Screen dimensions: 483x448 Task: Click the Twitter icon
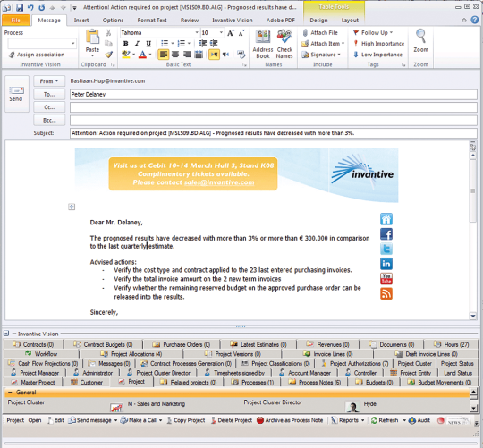(x=386, y=249)
